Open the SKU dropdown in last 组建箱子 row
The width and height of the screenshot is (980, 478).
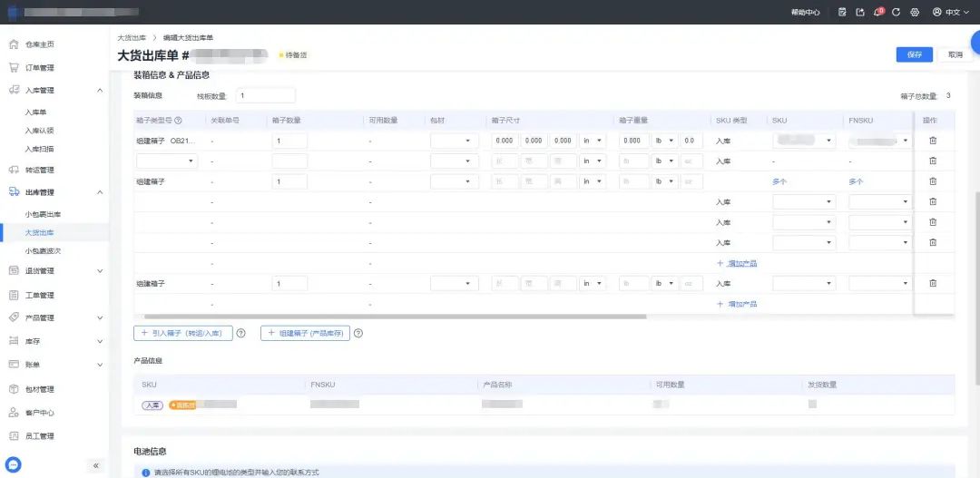804,283
